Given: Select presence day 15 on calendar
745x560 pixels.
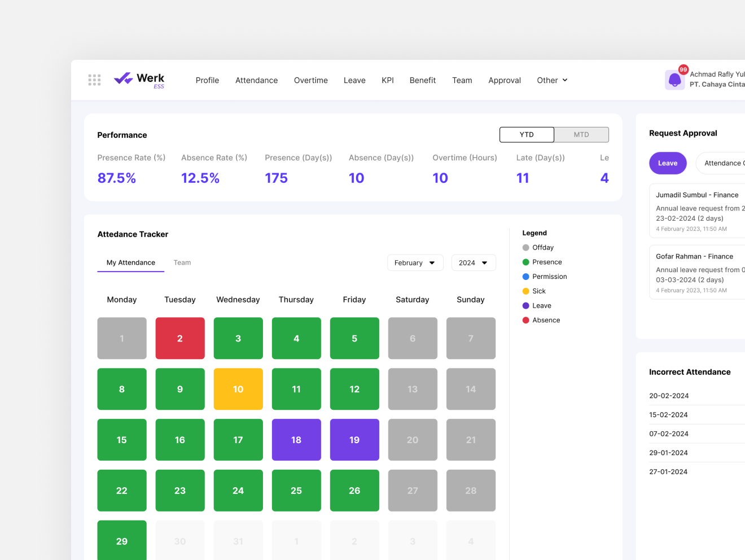Looking at the screenshot, I should click(x=122, y=440).
